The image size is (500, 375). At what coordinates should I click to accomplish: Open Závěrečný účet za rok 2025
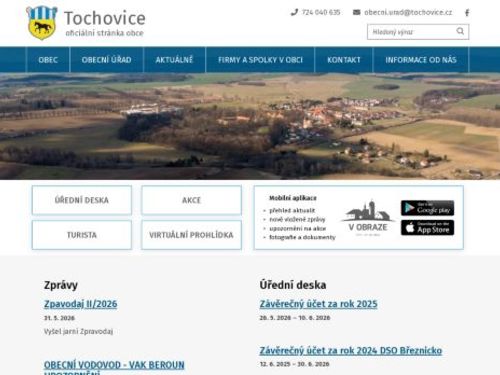(318, 304)
